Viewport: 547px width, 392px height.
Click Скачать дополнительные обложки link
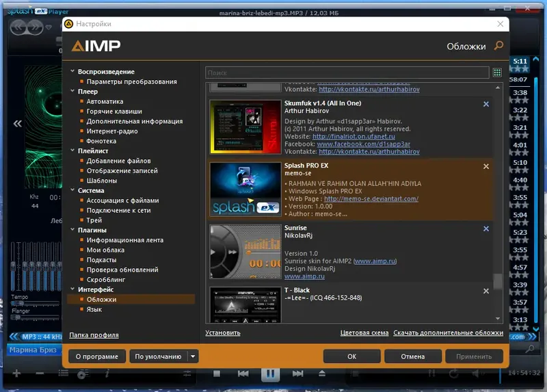449,332
